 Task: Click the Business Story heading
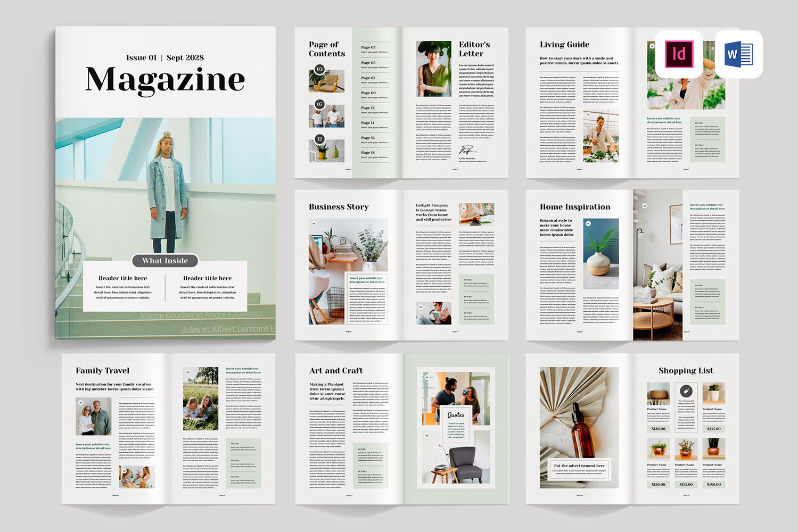pyautogui.click(x=339, y=207)
